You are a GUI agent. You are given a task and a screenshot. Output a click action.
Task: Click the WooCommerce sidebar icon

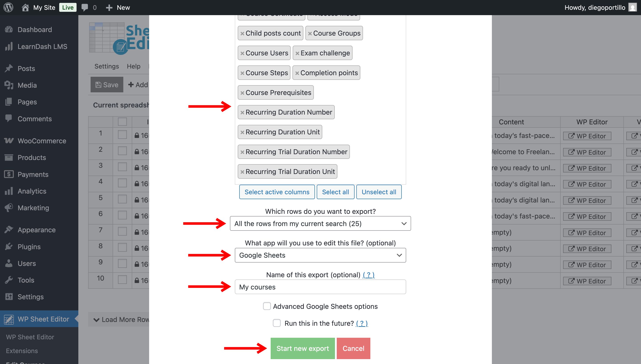point(9,141)
